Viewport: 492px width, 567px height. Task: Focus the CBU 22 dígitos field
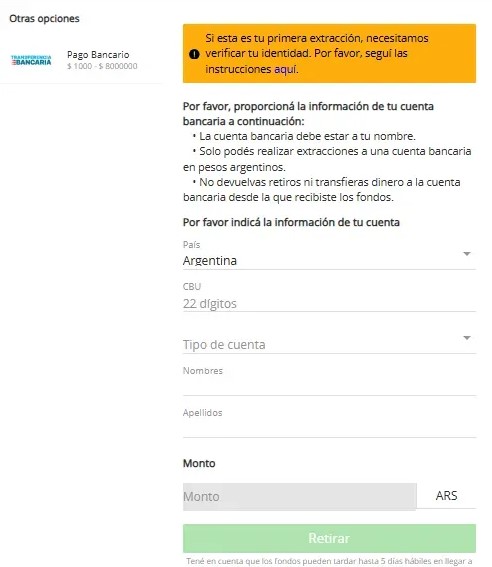(x=329, y=303)
